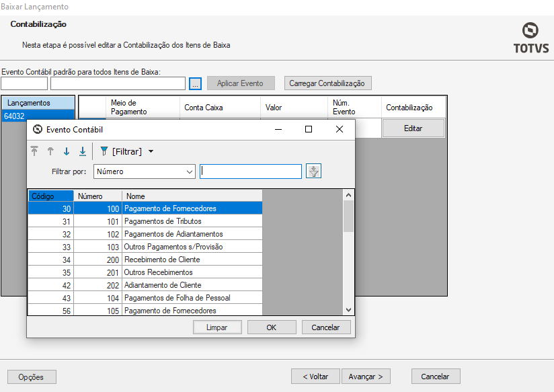Sort the list by Nome column header
Screen dimensions: 554x392
(x=192, y=196)
